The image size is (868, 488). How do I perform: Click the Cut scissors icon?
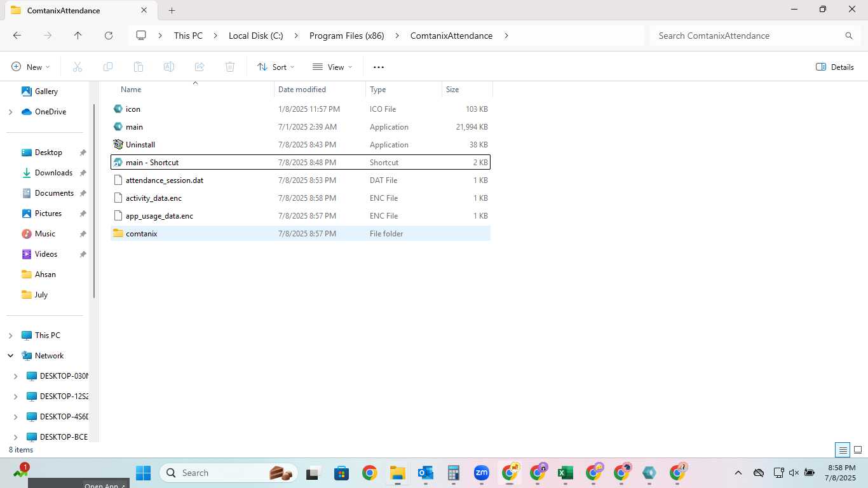(x=78, y=67)
